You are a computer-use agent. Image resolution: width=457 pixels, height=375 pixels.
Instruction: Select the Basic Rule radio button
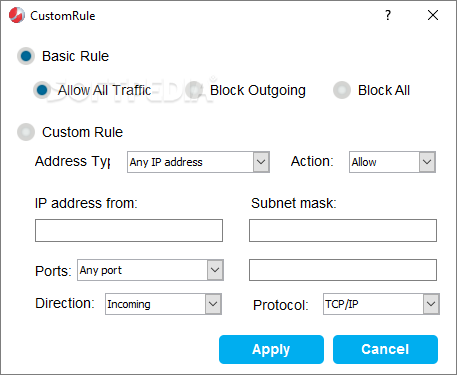pos(26,56)
